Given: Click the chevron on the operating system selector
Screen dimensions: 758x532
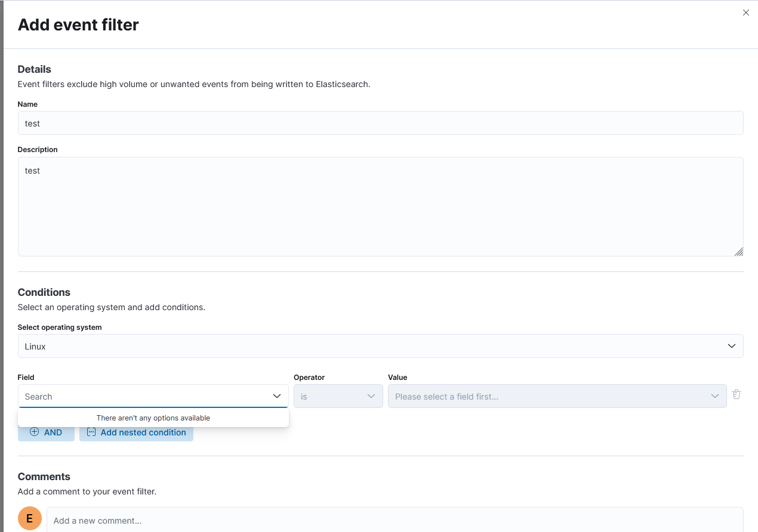Looking at the screenshot, I should [731, 346].
